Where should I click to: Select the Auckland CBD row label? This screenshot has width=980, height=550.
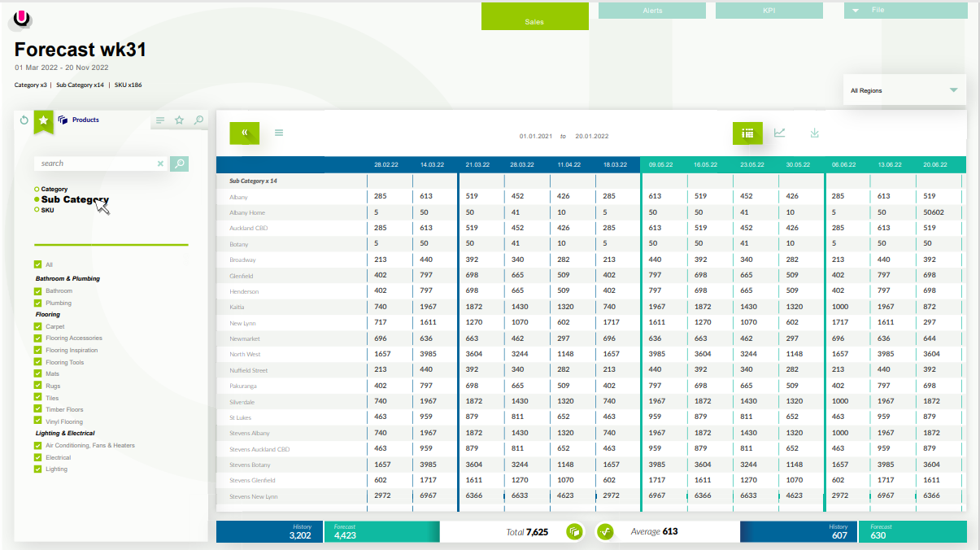[249, 228]
